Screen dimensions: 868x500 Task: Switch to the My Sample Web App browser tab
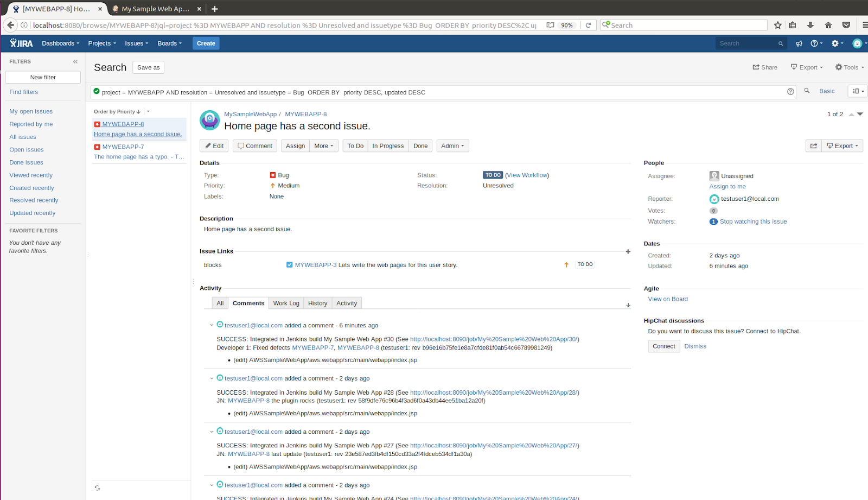(x=155, y=9)
